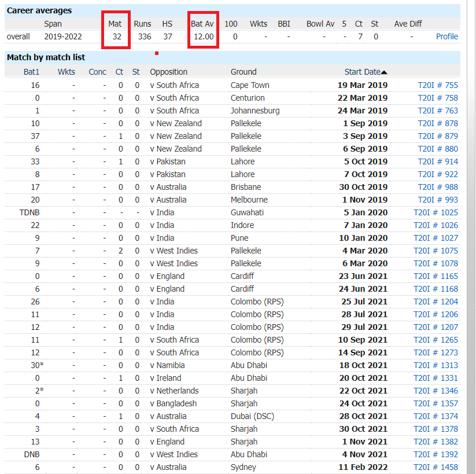Viewport: 476px width, 474px height.
Task: Open match link T20I # 1207
Action: click(436, 328)
